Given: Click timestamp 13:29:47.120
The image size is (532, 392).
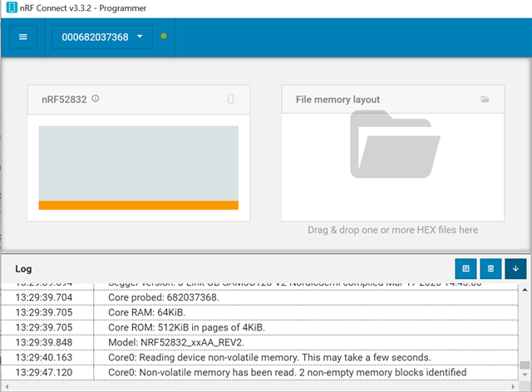Looking at the screenshot, I should pos(44,372).
